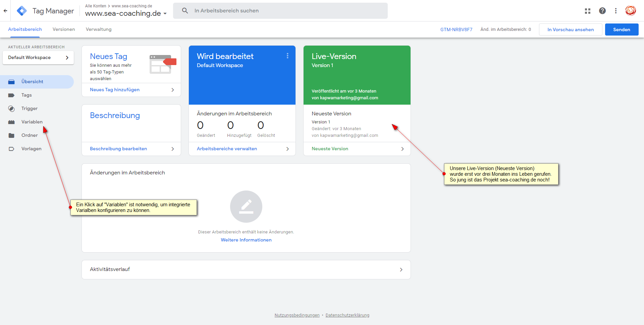The width and height of the screenshot is (644, 325).
Task: Click the GTM-NRBV8F7 container ID
Action: click(x=456, y=30)
